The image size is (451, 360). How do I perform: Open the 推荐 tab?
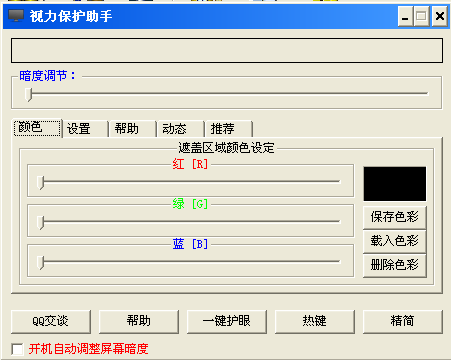[x=229, y=129]
